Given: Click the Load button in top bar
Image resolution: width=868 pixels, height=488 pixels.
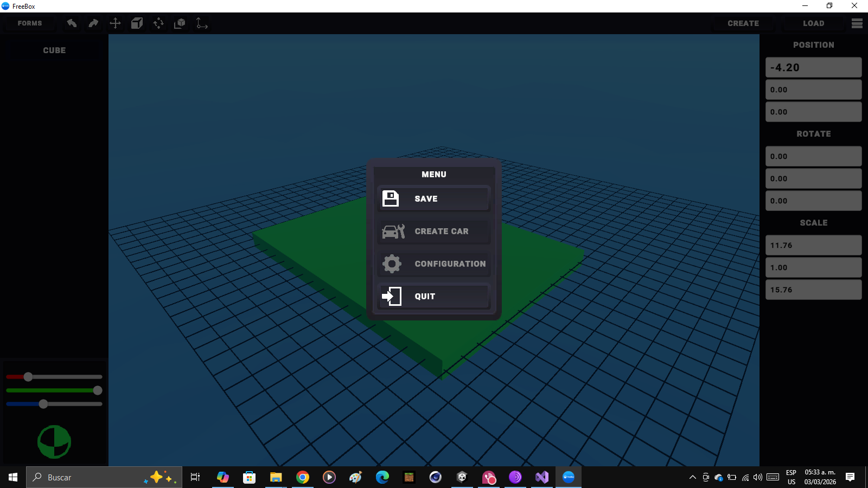Looking at the screenshot, I should tap(814, 23).
